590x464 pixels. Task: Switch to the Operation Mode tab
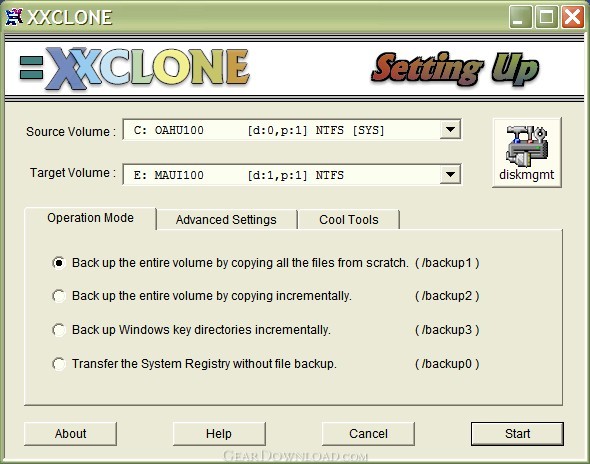(90, 218)
